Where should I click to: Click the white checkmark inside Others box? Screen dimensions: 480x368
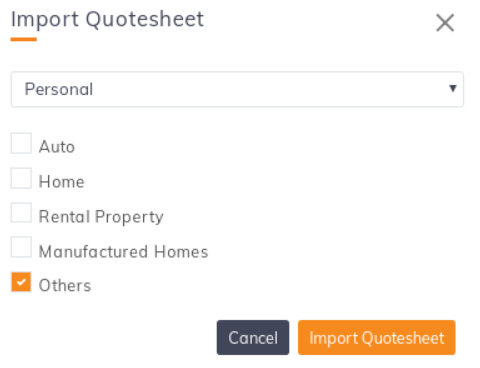pyautogui.click(x=21, y=282)
